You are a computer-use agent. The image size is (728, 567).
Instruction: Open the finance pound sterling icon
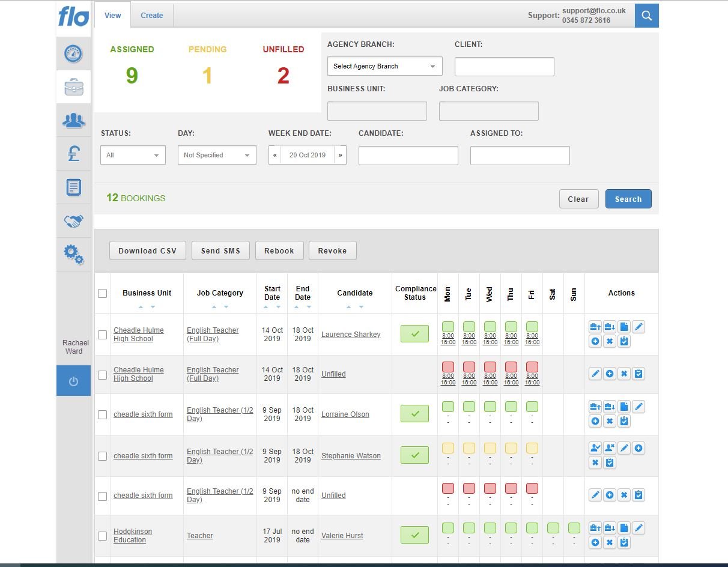(73, 154)
